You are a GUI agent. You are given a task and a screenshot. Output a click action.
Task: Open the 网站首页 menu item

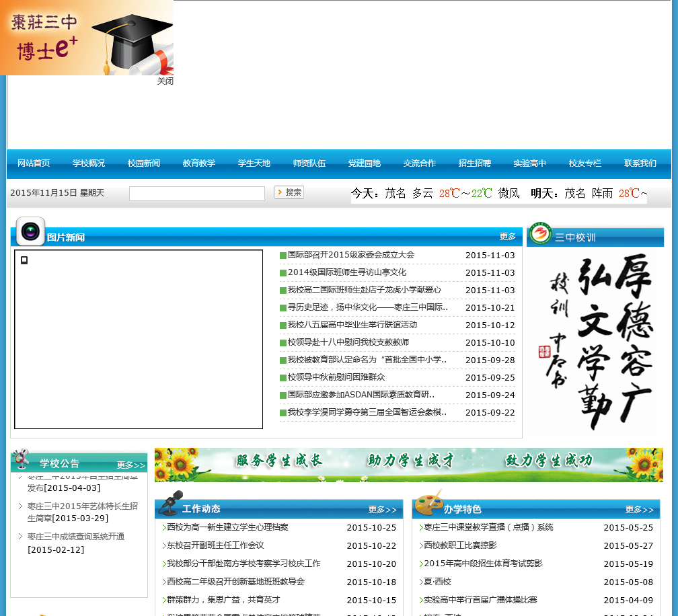(x=34, y=163)
